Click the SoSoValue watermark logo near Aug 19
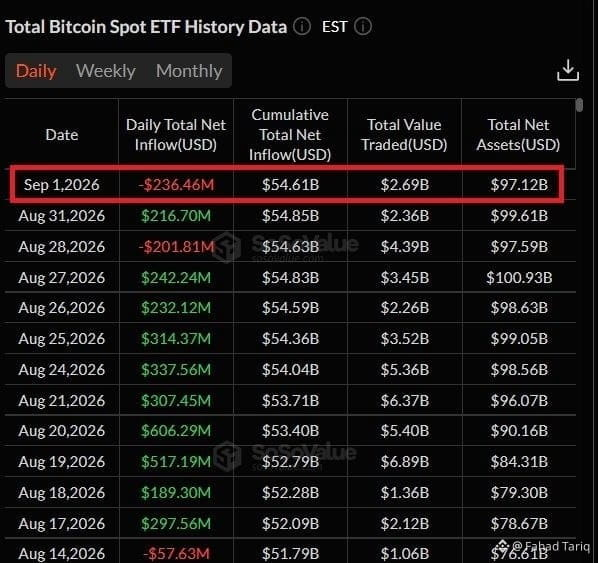 pyautogui.click(x=227, y=455)
